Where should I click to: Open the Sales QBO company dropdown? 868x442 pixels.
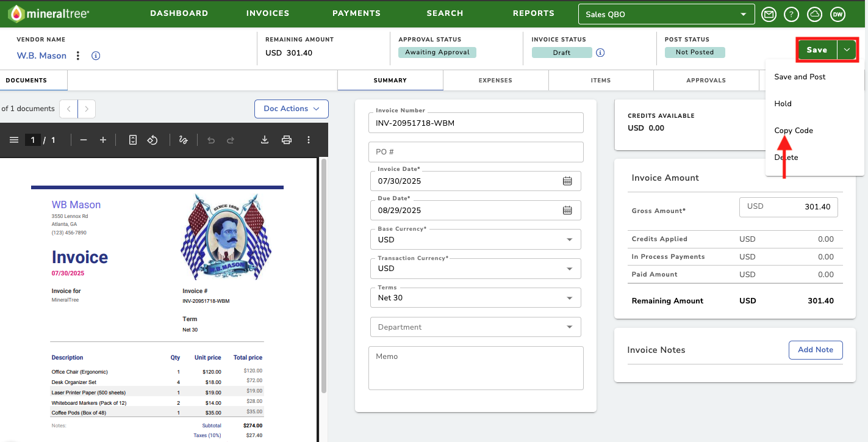point(667,14)
